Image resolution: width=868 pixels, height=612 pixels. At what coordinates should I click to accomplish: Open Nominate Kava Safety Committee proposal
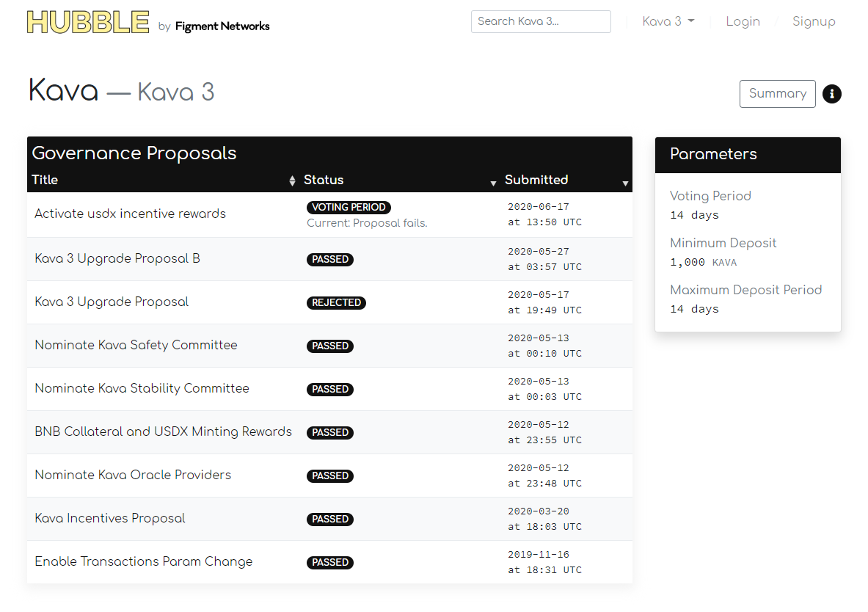(136, 345)
